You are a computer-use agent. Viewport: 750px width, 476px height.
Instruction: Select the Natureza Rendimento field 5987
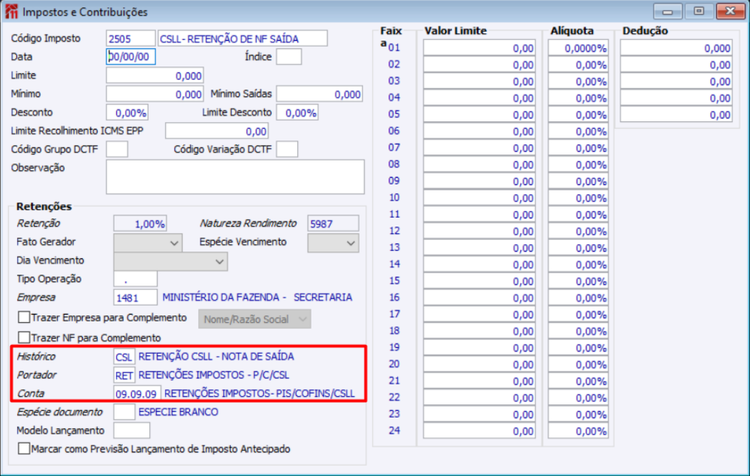333,223
